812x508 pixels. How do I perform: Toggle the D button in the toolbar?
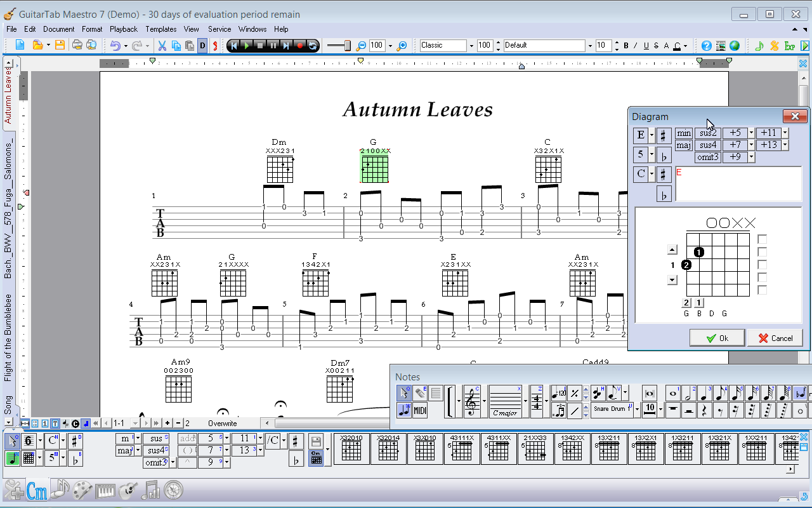203,45
